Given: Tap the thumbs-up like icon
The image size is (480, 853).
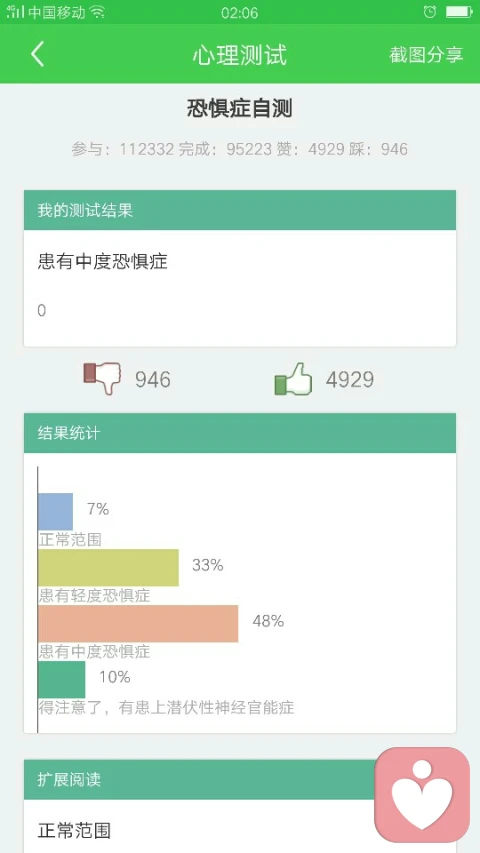Looking at the screenshot, I should pos(293,379).
